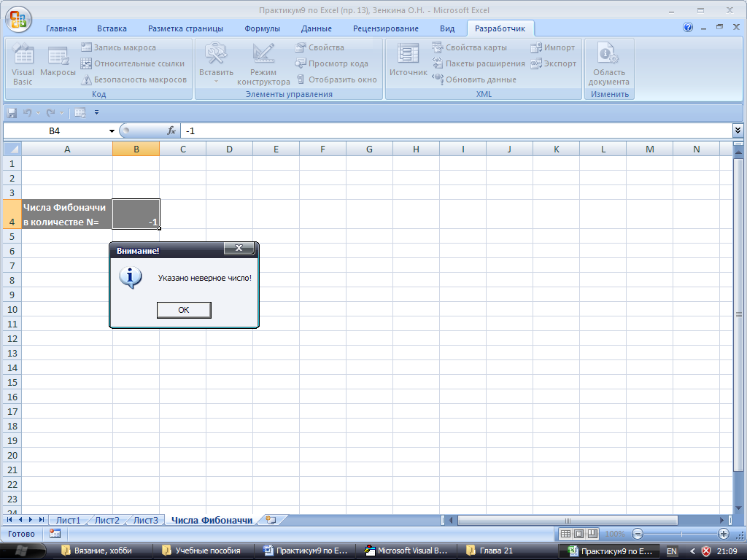Click OK in the Внимание dialog

tap(184, 310)
